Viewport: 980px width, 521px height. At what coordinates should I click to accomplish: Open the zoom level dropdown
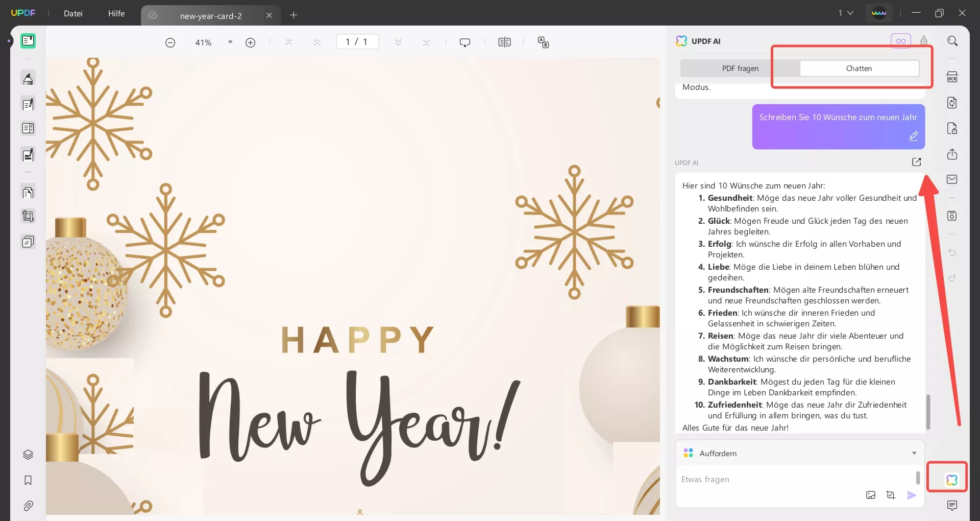coord(230,42)
